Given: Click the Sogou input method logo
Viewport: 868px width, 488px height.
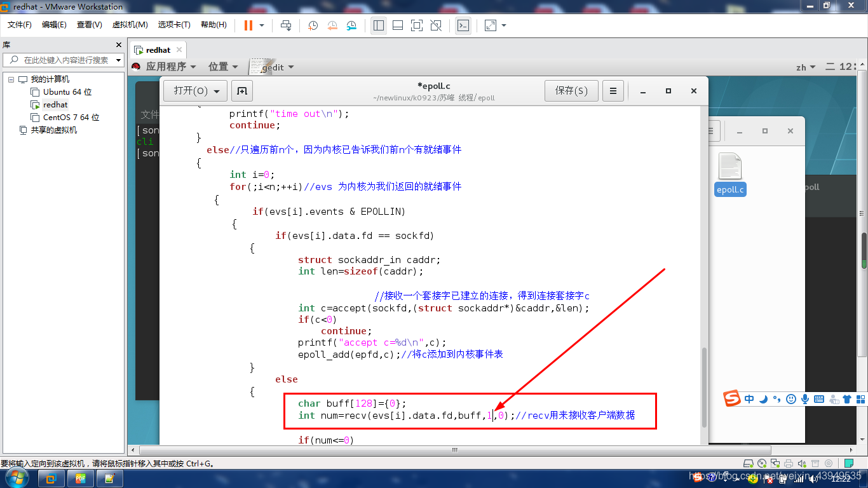Looking at the screenshot, I should [732, 399].
